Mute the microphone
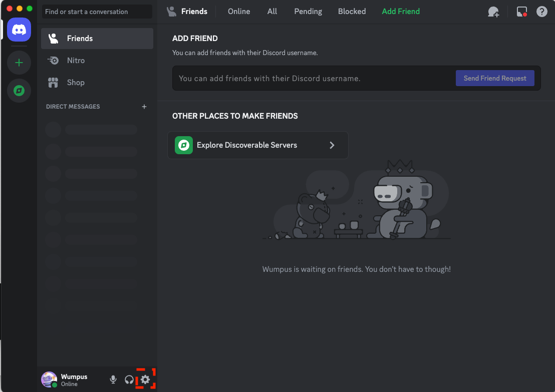555x392 pixels. pyautogui.click(x=113, y=379)
